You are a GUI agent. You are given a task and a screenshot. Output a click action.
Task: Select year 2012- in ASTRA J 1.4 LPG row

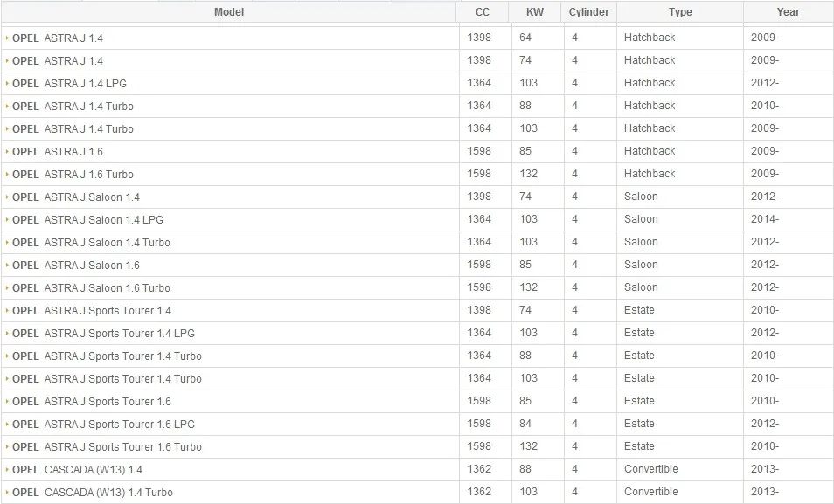(765, 83)
